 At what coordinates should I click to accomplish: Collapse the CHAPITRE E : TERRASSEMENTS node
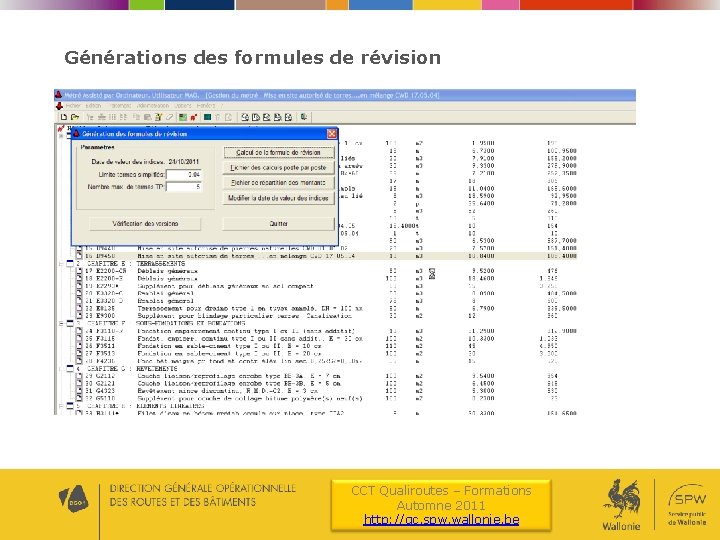coord(61,264)
